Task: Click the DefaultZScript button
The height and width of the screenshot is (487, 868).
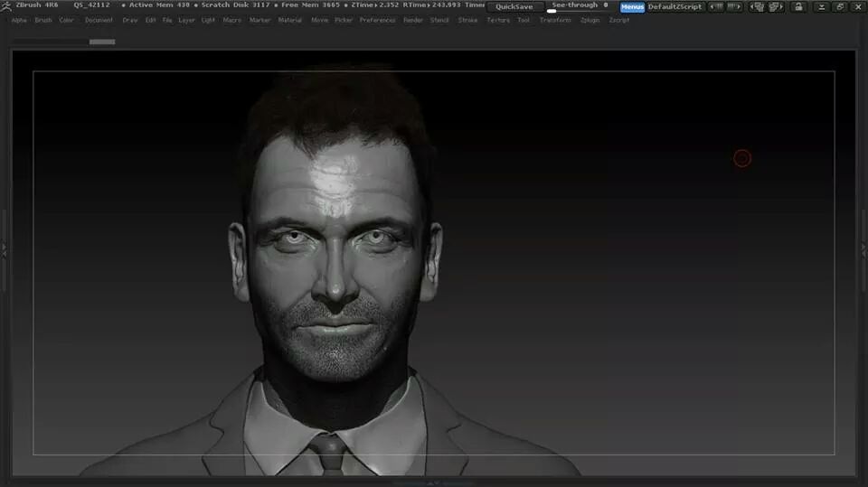Action: [675, 6]
